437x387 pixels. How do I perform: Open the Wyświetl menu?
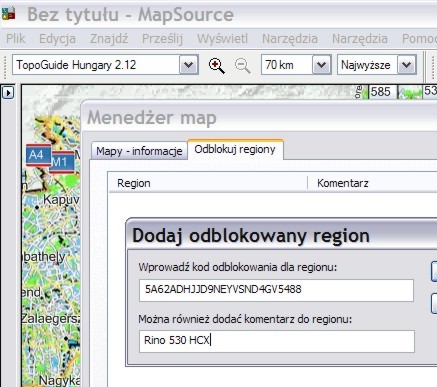click(x=222, y=39)
